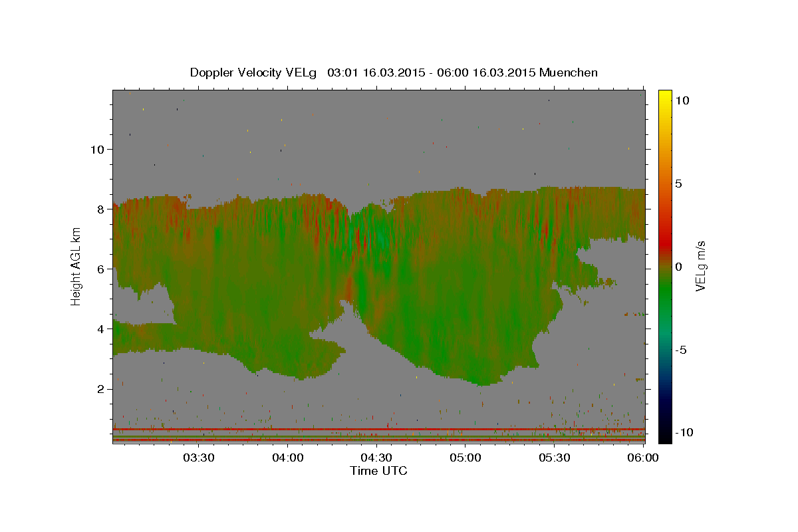The image size is (798, 532).
Task: Click the colorbar value 10 label
Action: tap(682, 100)
